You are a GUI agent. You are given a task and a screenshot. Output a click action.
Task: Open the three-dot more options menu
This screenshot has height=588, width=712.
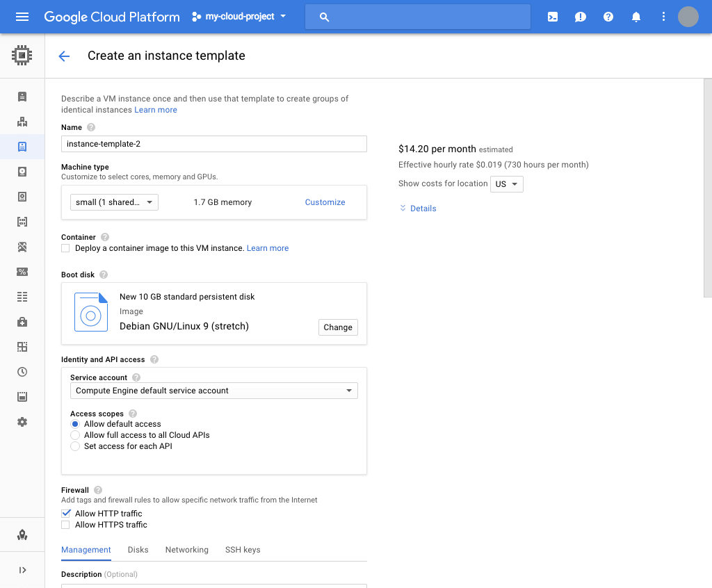coord(663,17)
